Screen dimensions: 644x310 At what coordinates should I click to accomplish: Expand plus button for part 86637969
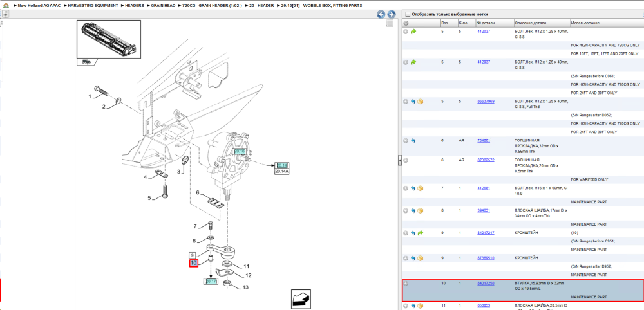point(406,101)
